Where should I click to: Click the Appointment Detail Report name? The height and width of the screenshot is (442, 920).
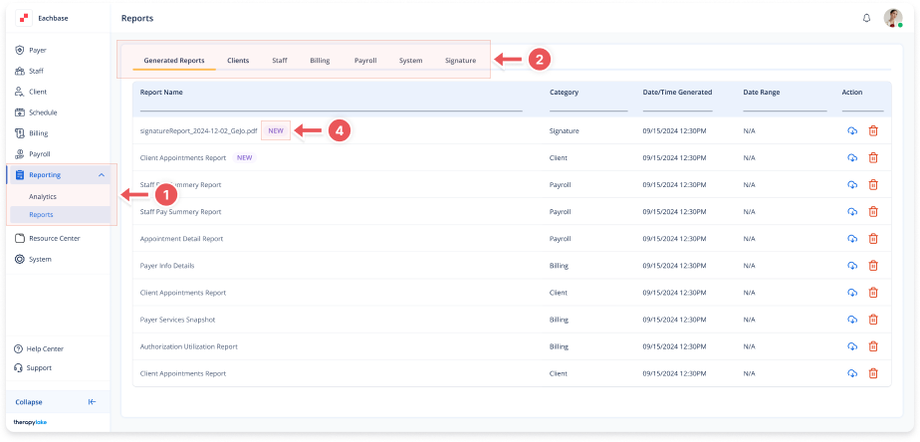(181, 239)
